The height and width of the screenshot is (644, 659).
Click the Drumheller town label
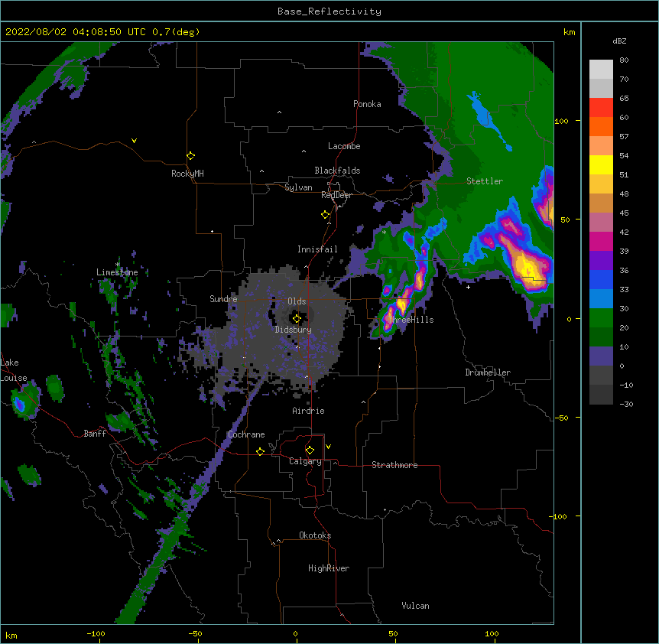[x=488, y=372]
